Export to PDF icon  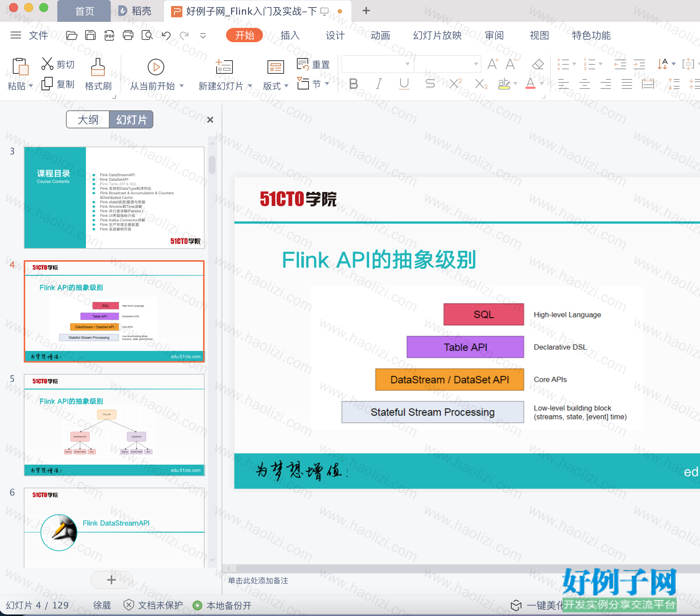pyautogui.click(x=109, y=35)
